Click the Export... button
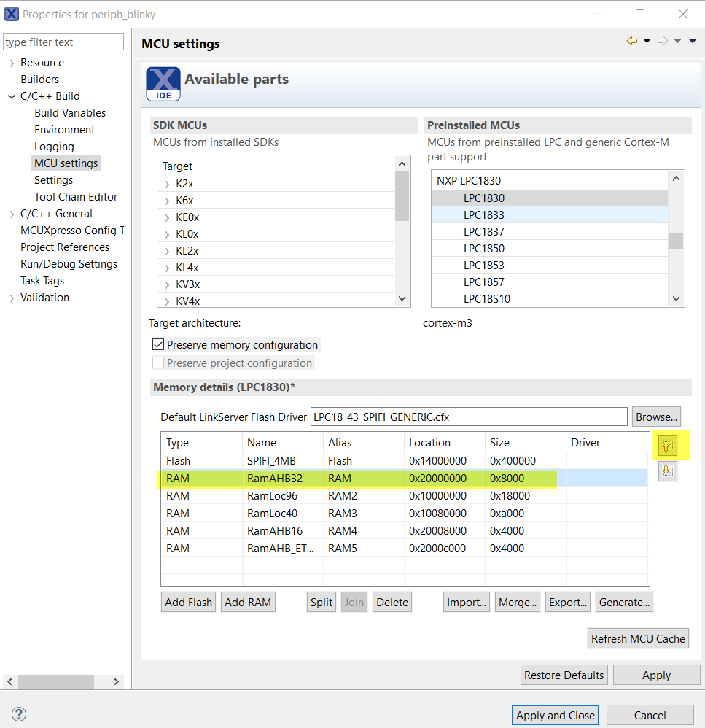The image size is (705, 728). click(x=568, y=603)
